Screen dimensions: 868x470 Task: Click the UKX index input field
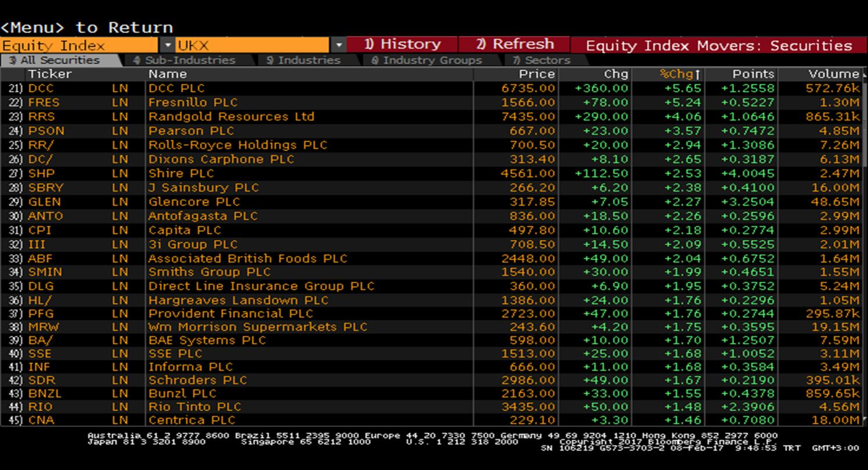tap(253, 45)
